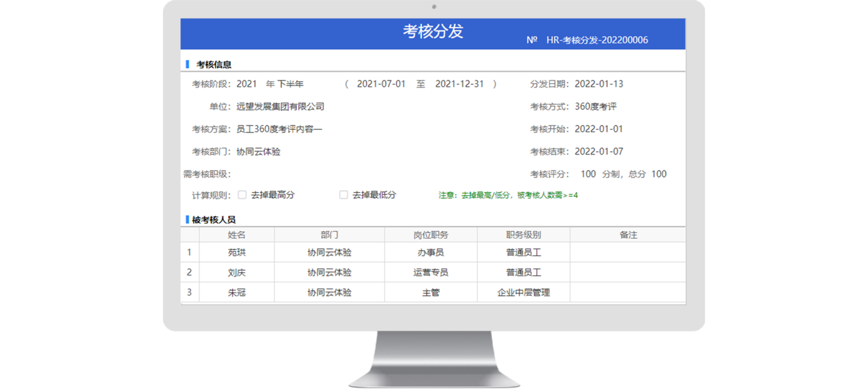Open the 考核方式 field showing 360度考评
This screenshot has height=389, width=868.
pyautogui.click(x=595, y=106)
